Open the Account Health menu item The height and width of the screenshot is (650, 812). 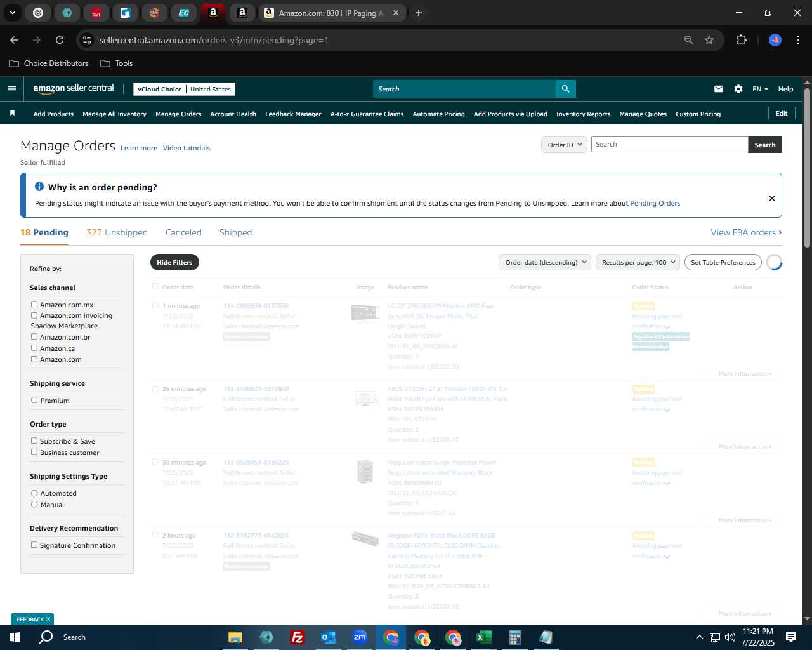(x=233, y=114)
